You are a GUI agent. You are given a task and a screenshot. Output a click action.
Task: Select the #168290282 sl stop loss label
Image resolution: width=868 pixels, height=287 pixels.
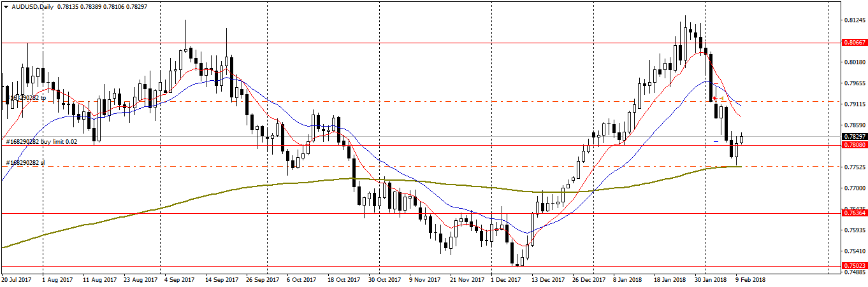(25, 163)
